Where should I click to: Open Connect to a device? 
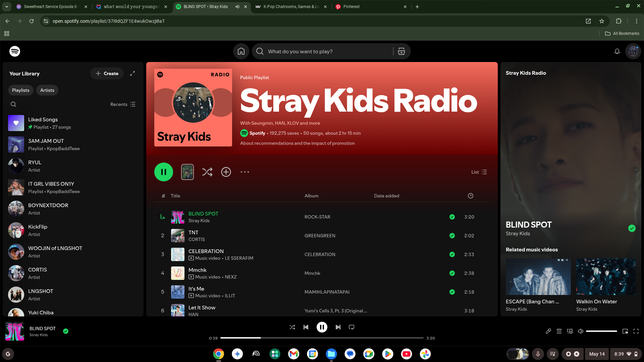click(570, 331)
